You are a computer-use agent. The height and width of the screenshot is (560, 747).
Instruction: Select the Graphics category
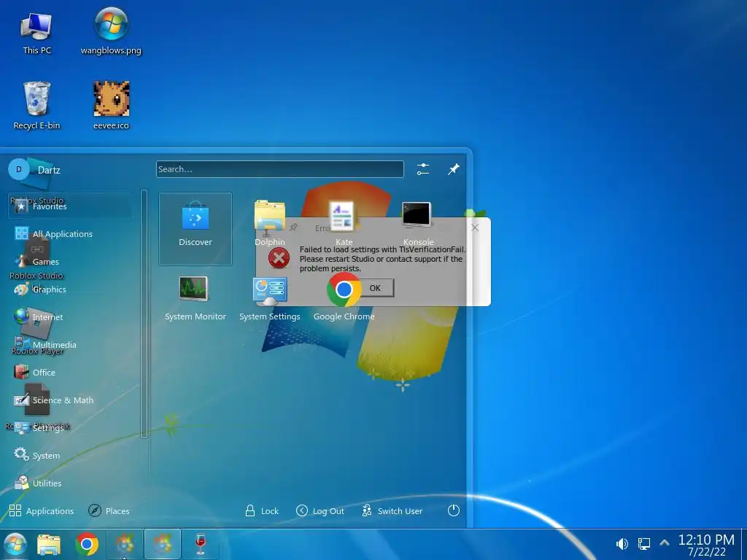69,289
